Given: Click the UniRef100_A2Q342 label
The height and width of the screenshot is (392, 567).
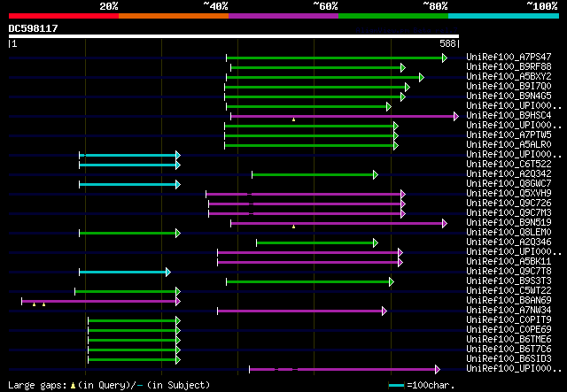Looking at the screenshot, I should pyautogui.click(x=509, y=173).
